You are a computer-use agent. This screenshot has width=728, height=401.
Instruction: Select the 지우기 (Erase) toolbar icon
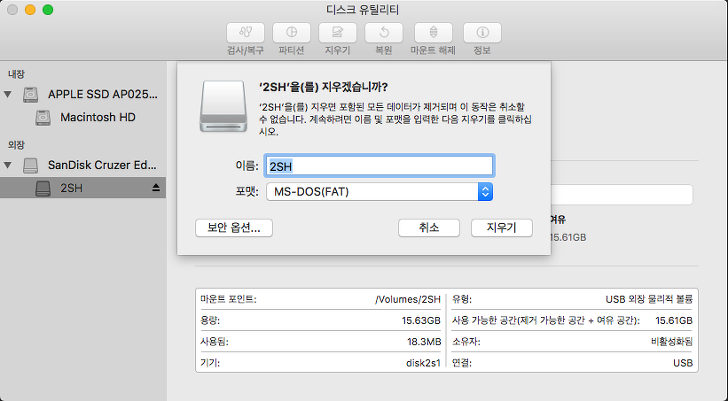click(x=337, y=33)
